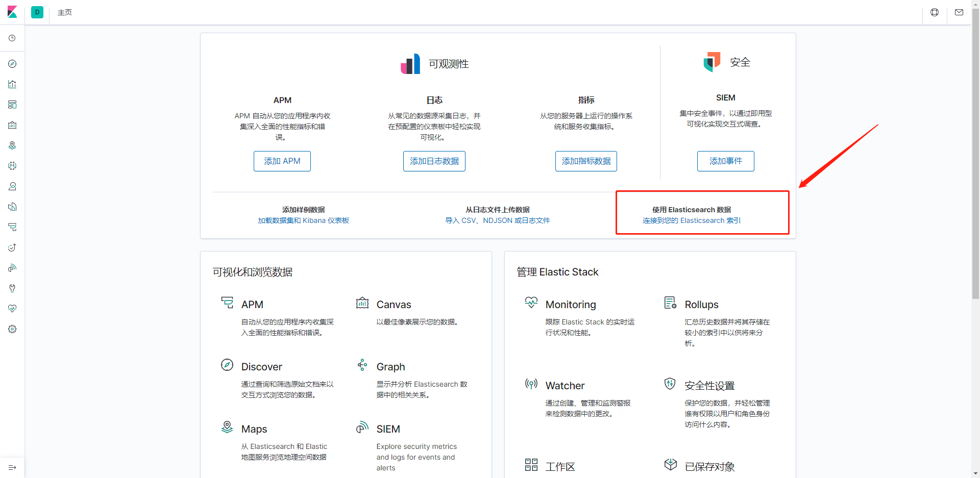
Task: Click the Rollups card icon
Action: click(x=671, y=303)
